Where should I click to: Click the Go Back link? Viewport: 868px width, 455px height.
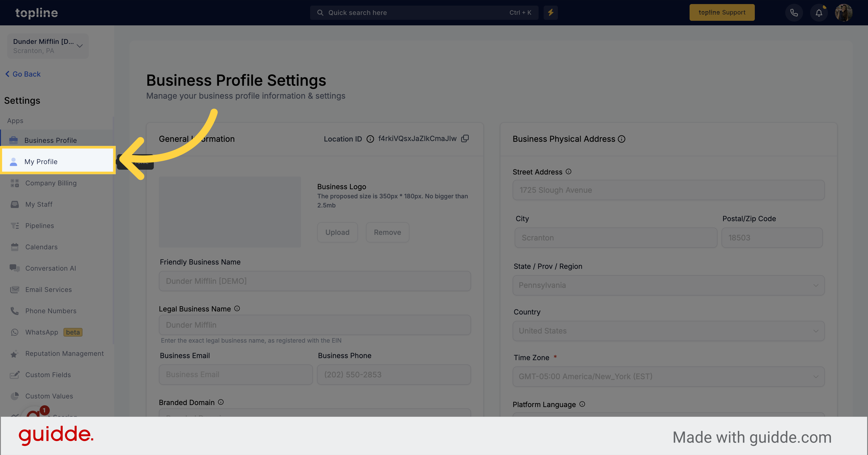pos(23,74)
